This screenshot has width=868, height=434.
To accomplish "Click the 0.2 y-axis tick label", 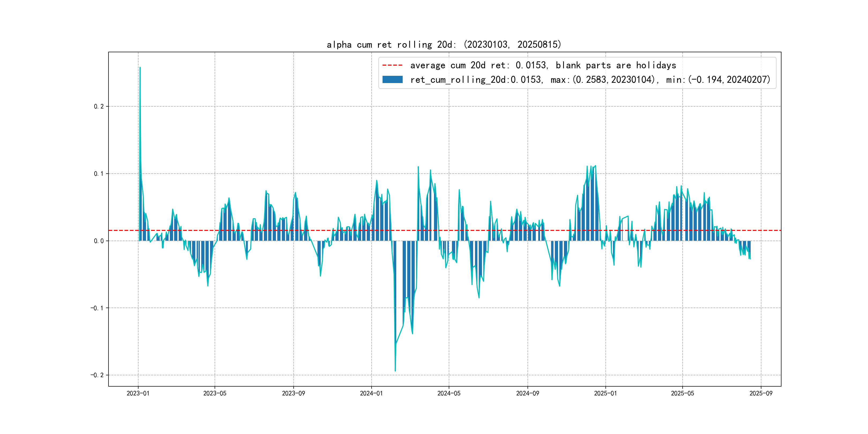I will click(99, 106).
